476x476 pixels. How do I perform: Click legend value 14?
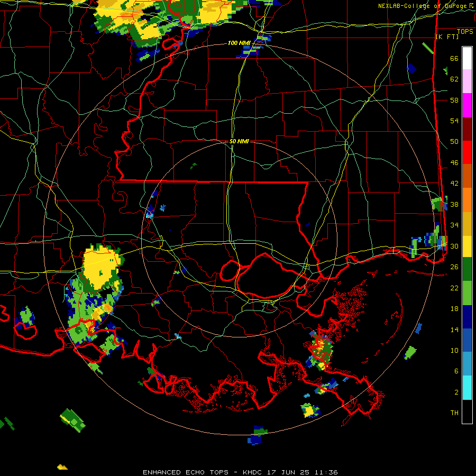point(454,329)
